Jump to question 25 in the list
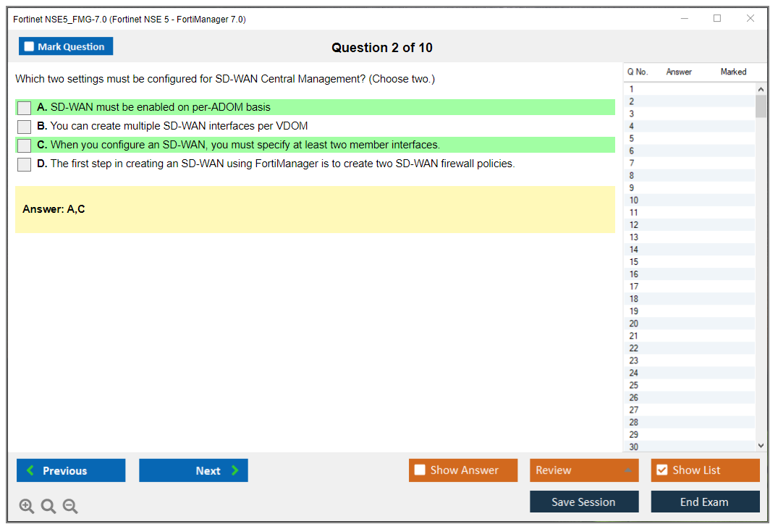The image size is (778, 532). click(634, 385)
